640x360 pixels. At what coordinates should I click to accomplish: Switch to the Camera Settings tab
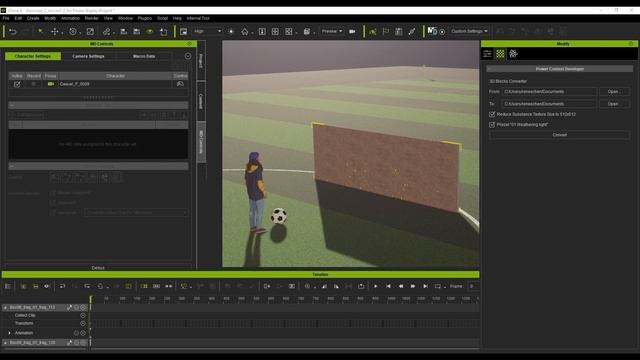(x=88, y=56)
